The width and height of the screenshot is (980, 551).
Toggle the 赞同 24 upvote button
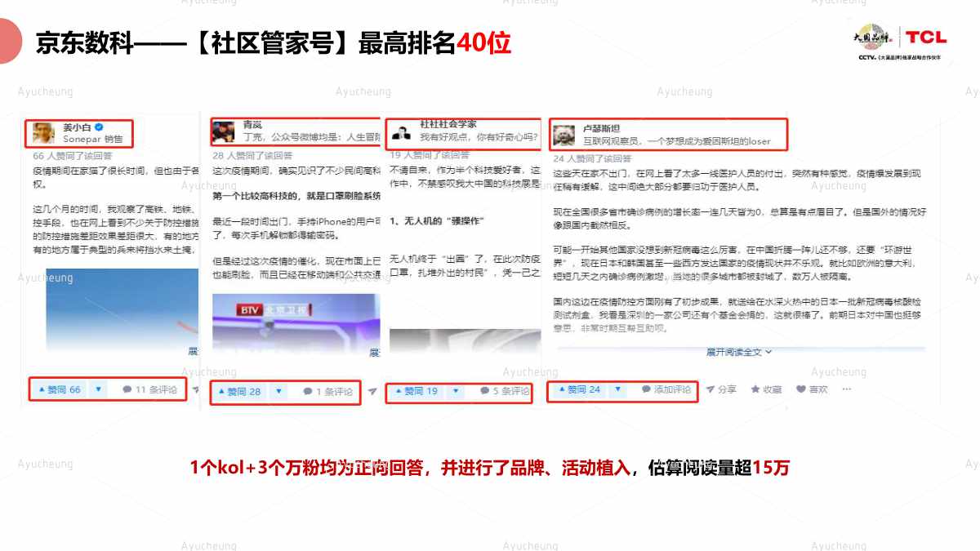coord(579,390)
